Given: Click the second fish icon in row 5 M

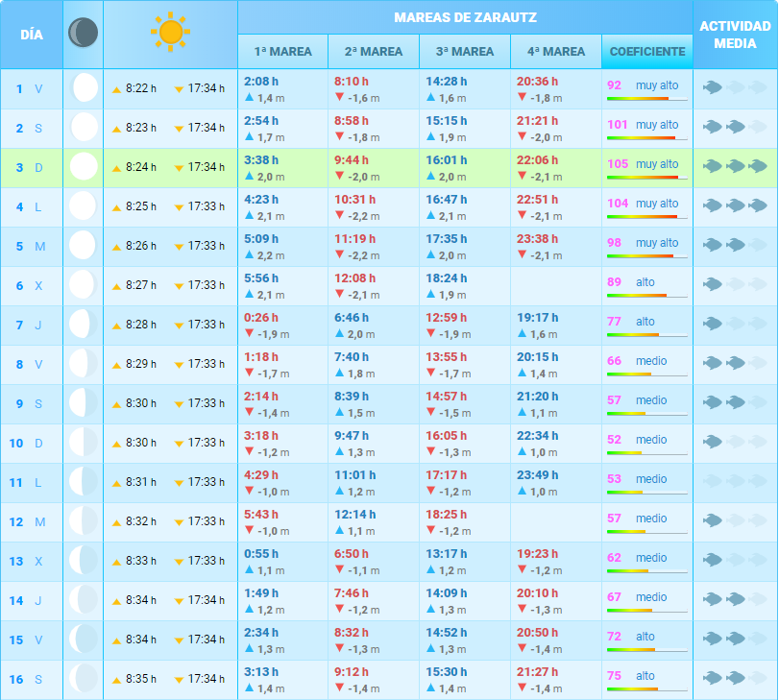Looking at the screenshot, I should [x=735, y=245].
